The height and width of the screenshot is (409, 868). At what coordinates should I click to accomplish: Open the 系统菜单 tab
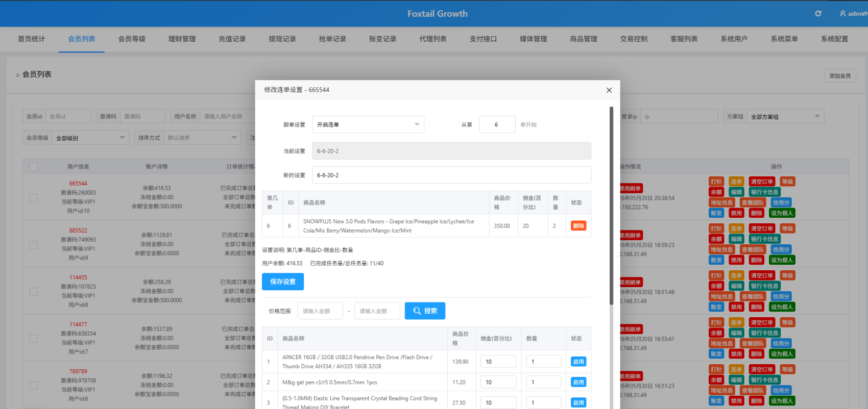point(784,39)
